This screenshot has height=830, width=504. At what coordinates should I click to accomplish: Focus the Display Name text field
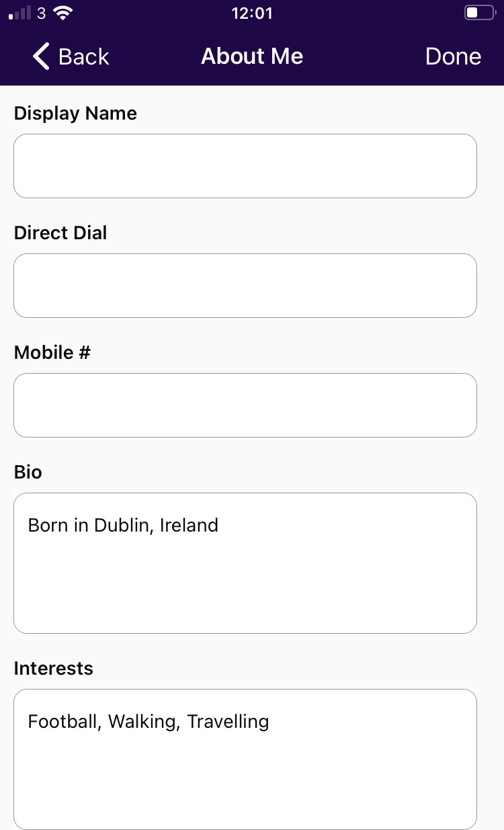click(245, 166)
